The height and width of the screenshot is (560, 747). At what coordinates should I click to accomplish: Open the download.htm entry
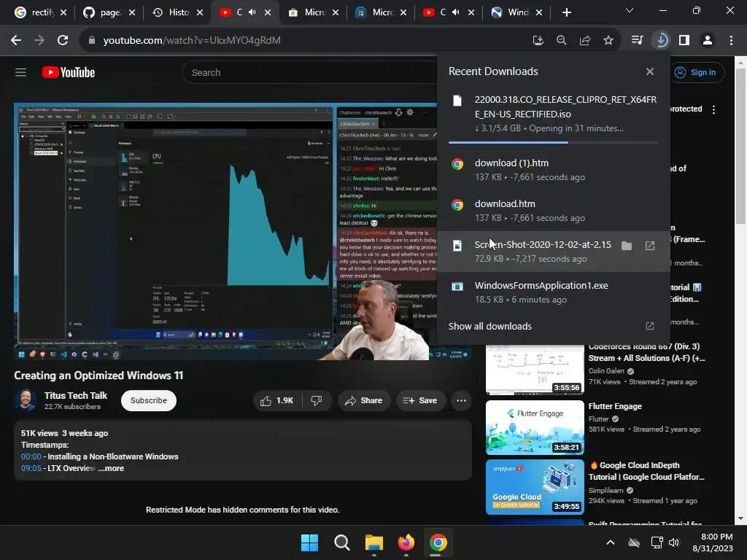[x=553, y=211]
